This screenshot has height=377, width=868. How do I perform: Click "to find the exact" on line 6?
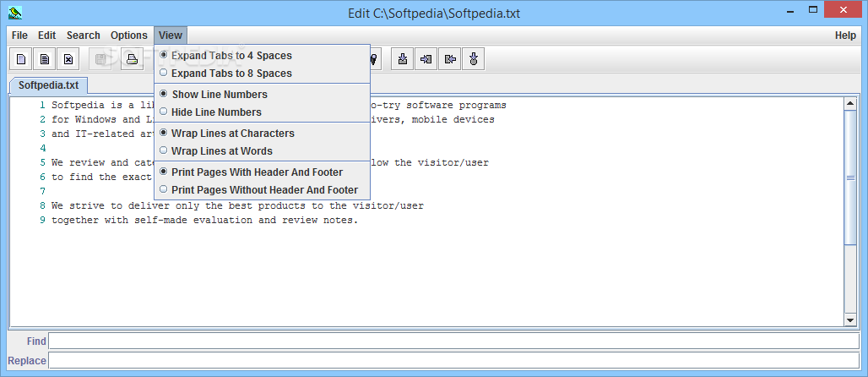(102, 177)
